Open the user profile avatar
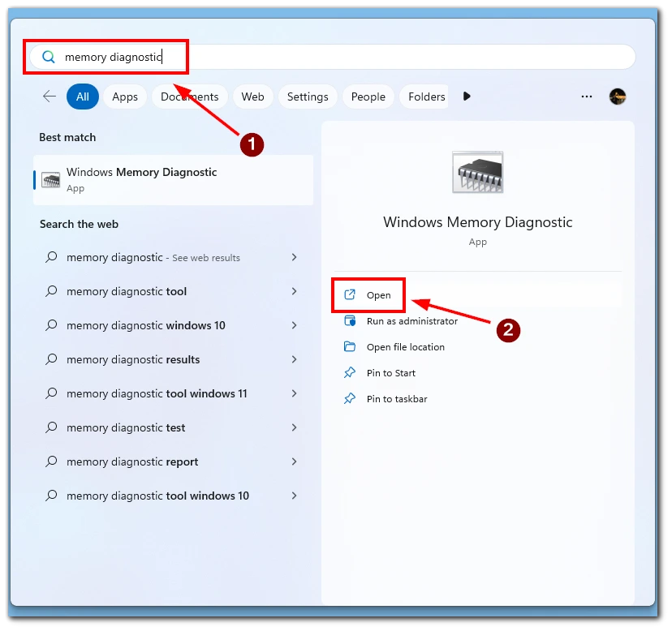The image size is (672, 631). pos(618,97)
